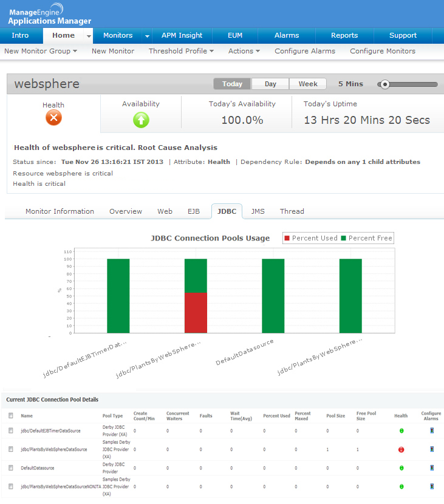Open the New Monitor Group dropdown
This screenshot has height=504, width=444.
click(x=41, y=51)
